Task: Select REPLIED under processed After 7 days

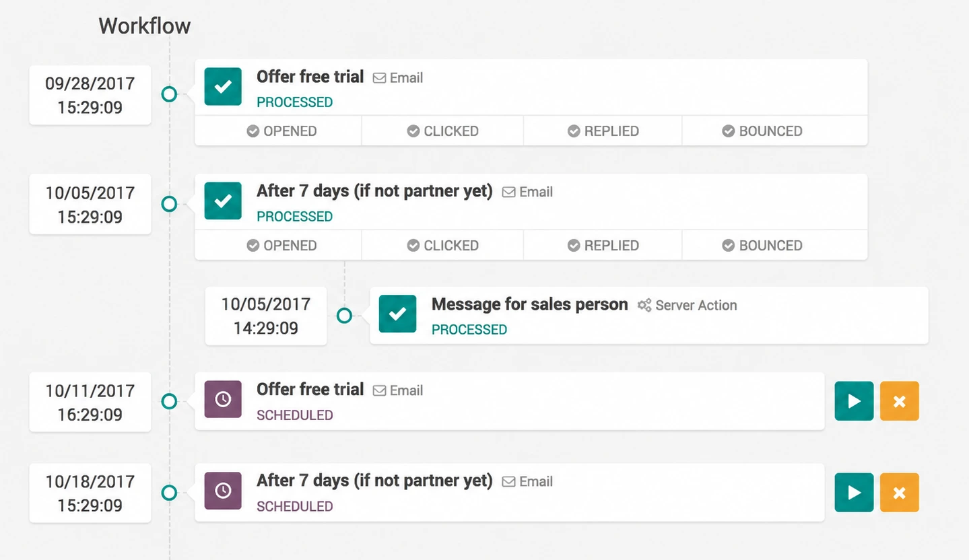Action: (603, 245)
